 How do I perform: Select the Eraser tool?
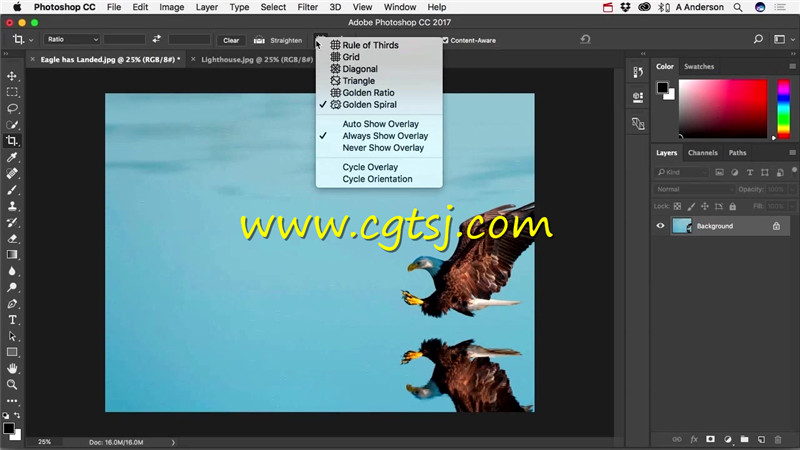pos(12,238)
